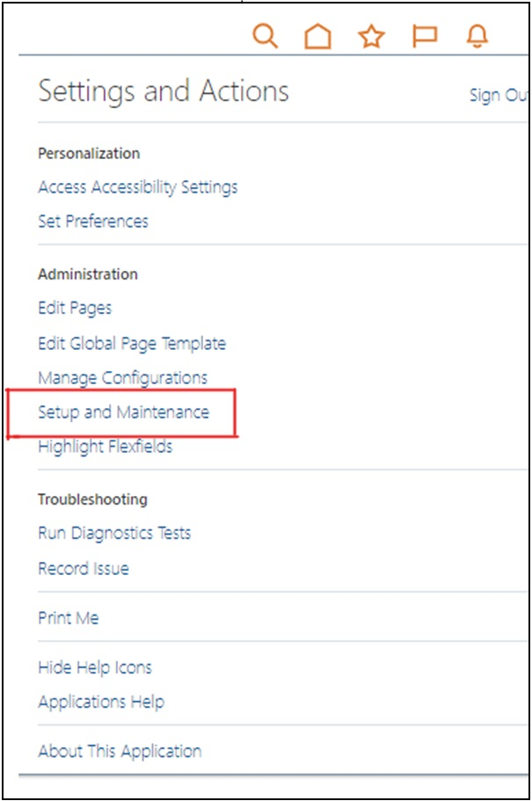Click the Settings and Actions heading
Screen dimensions: 532x801
tap(163, 91)
